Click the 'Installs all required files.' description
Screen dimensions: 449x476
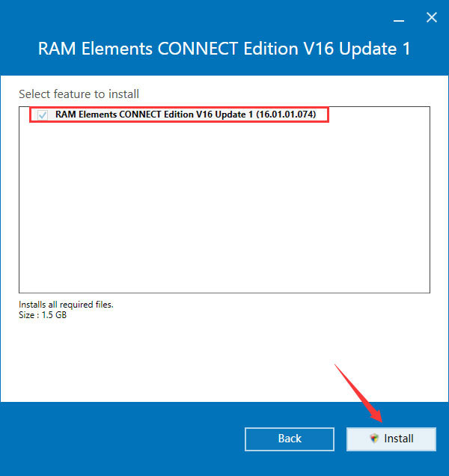[66, 305]
